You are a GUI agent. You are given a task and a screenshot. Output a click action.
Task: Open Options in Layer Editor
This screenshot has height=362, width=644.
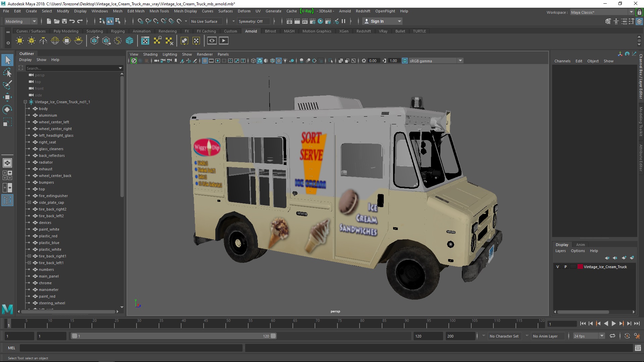point(578,251)
